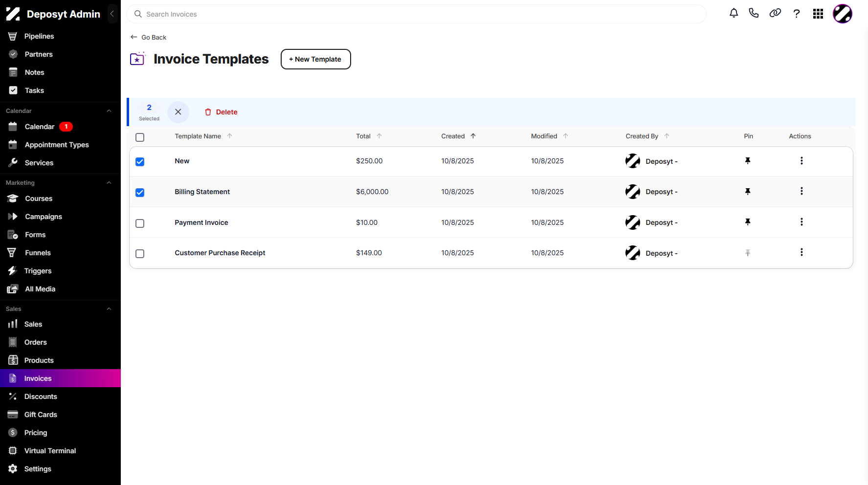The height and width of the screenshot is (485, 868).
Task: Click the Go Back link
Action: pyautogui.click(x=148, y=37)
